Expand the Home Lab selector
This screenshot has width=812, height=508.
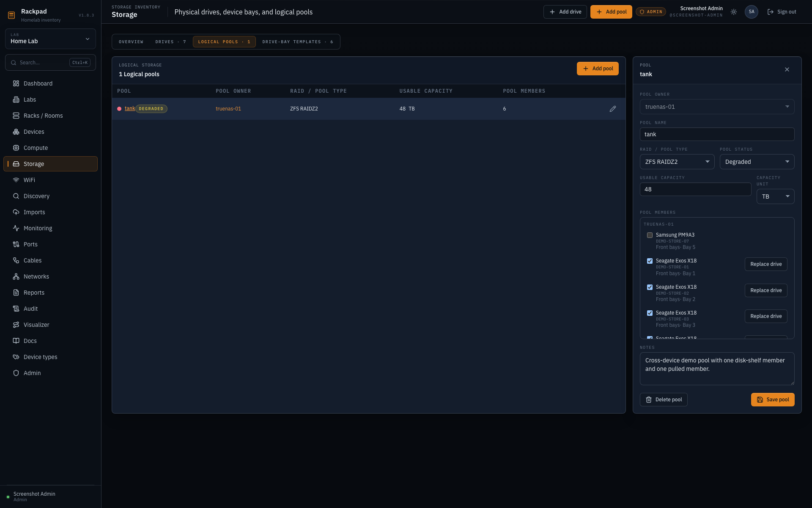50,39
